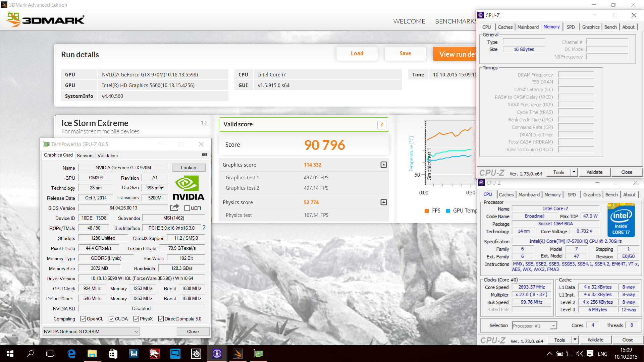Open Task View on the taskbar

[x=50, y=354]
